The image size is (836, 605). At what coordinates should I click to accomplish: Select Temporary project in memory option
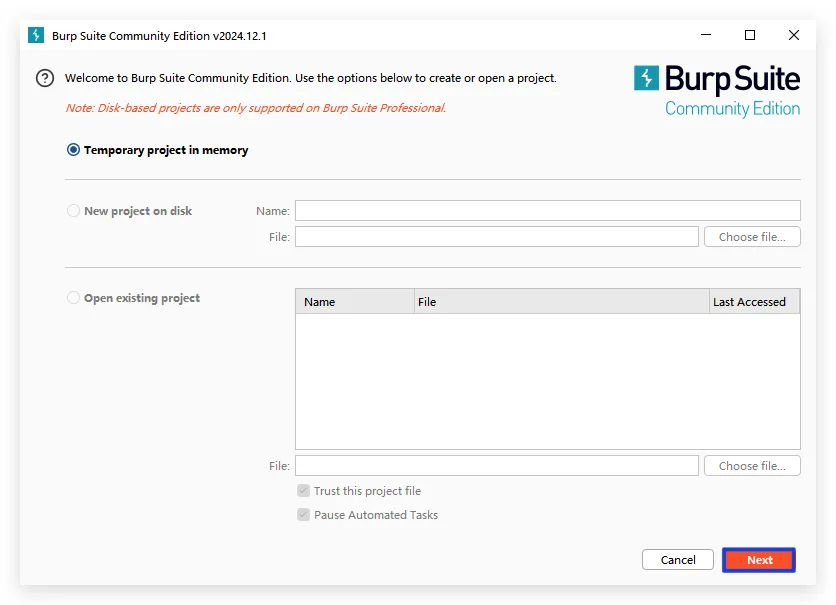pos(73,150)
